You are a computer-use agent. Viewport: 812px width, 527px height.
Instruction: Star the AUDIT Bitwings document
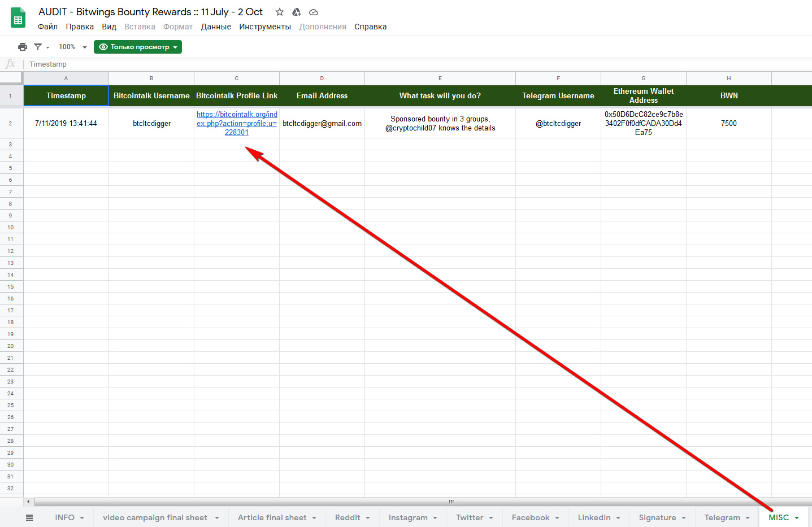280,12
